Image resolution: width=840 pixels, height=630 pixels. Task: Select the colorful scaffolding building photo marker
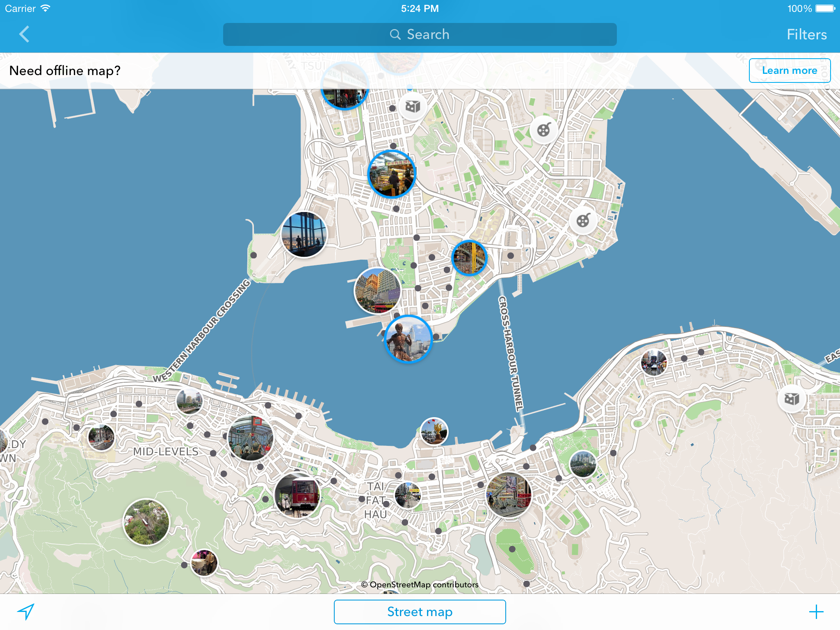tap(470, 258)
